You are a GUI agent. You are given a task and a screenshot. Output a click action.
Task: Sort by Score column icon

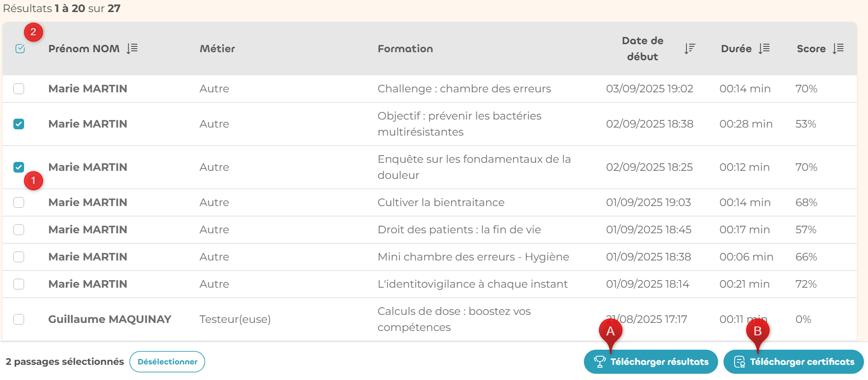[838, 48]
